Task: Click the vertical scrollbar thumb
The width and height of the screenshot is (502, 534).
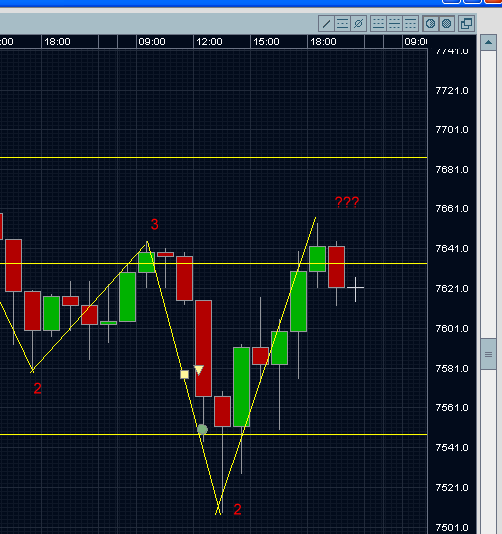Action: (488, 354)
